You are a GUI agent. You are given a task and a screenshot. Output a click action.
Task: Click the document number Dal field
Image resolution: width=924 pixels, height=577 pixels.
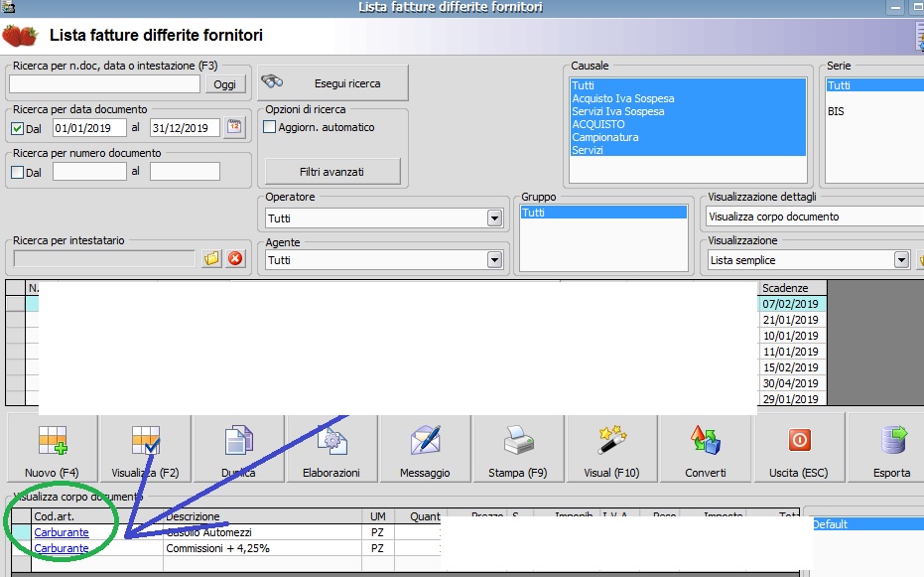point(89,172)
